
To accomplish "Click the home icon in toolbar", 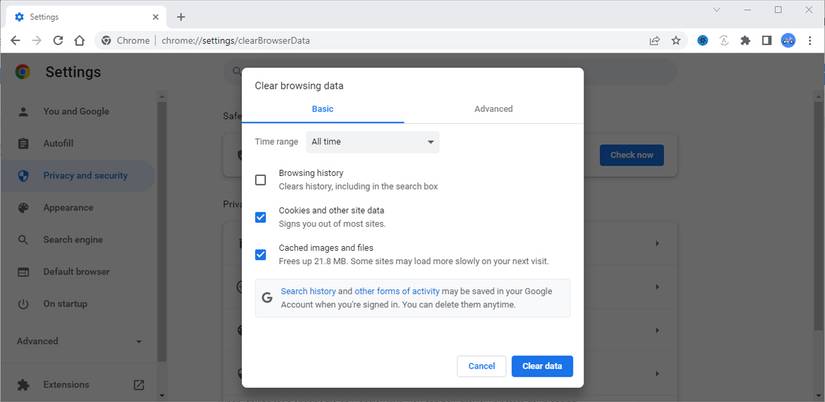I will pyautogui.click(x=80, y=41).
